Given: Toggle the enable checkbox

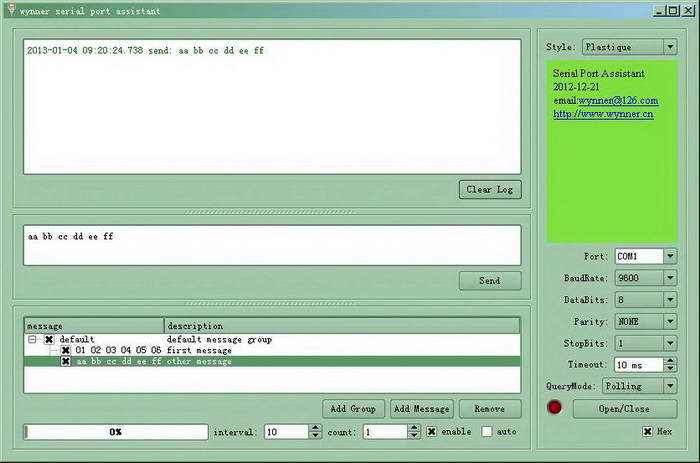Looking at the screenshot, I should [x=431, y=432].
